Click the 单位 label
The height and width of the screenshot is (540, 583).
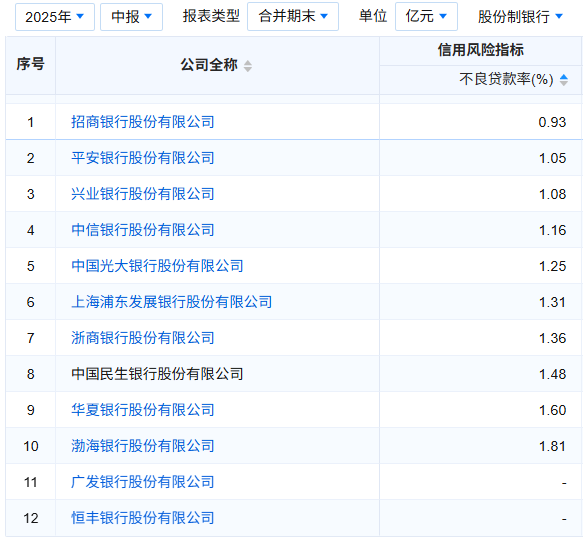[373, 16]
